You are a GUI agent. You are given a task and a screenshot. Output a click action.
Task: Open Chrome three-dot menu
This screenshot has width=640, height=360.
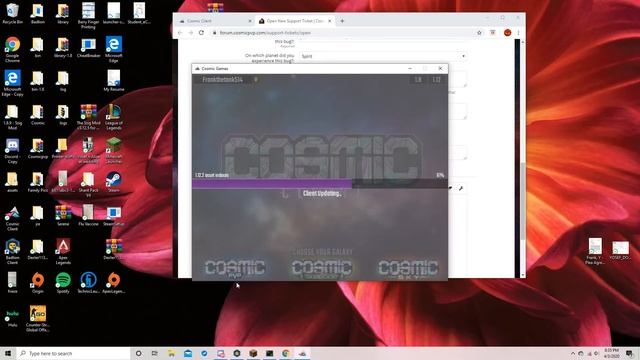[x=518, y=33]
